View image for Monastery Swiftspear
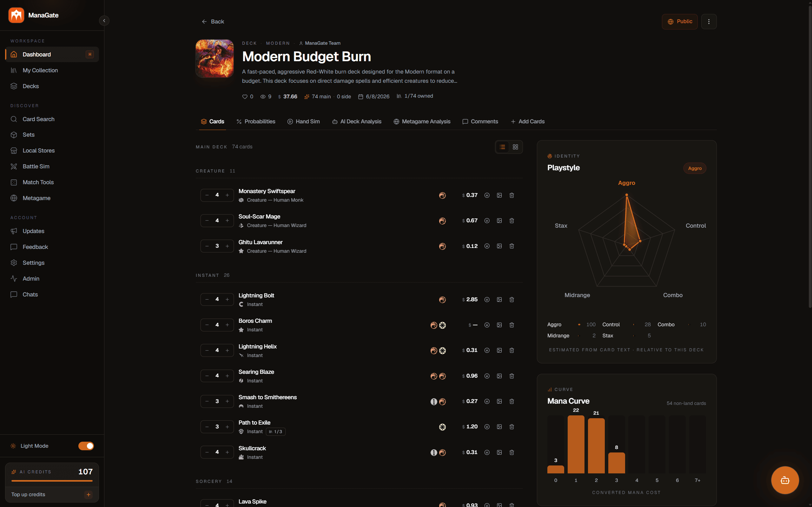The width and height of the screenshot is (812, 507). pos(499,195)
